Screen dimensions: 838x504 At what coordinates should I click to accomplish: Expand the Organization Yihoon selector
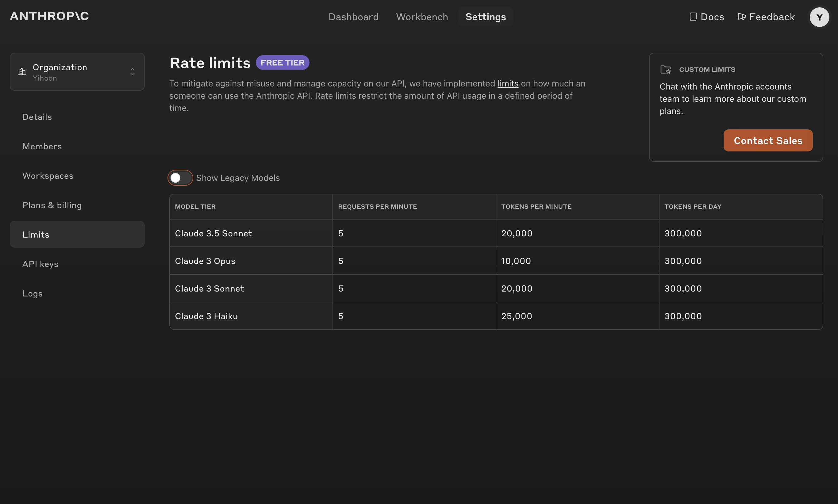(77, 72)
